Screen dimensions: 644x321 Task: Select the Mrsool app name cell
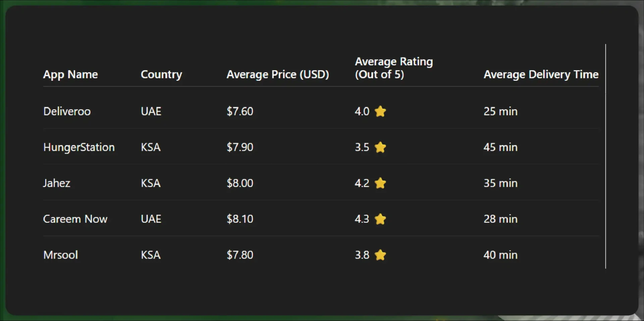(61, 255)
